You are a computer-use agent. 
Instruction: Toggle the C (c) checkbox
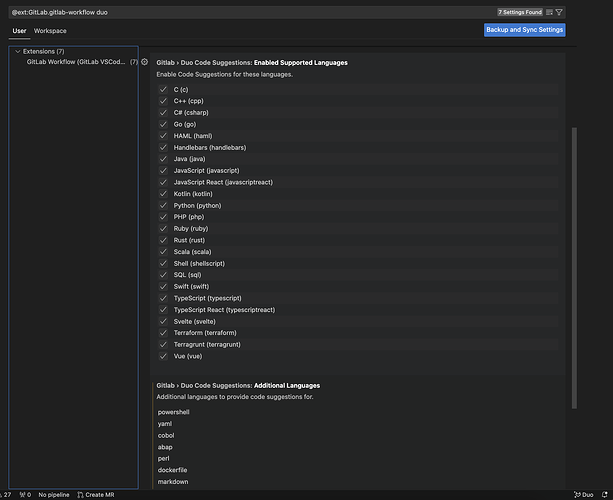point(163,90)
